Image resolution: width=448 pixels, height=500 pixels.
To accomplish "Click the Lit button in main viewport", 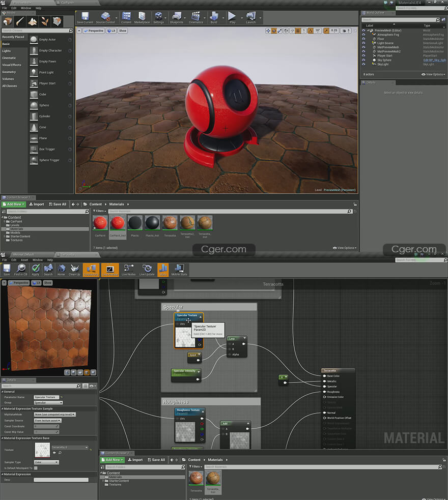I will pos(111,31).
